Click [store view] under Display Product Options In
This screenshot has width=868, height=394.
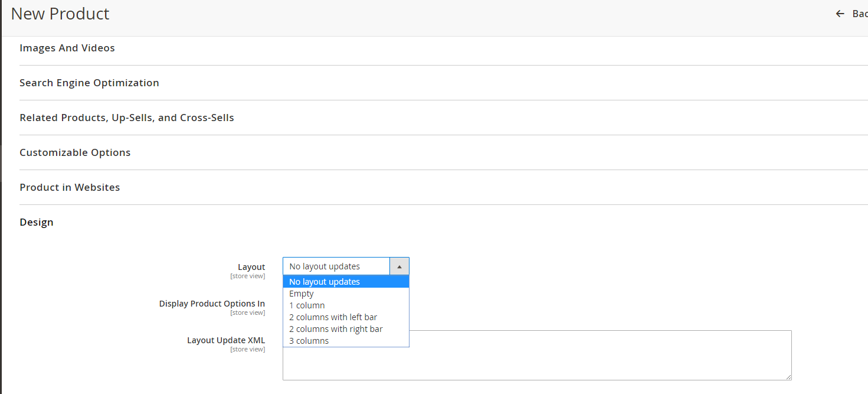(x=248, y=312)
